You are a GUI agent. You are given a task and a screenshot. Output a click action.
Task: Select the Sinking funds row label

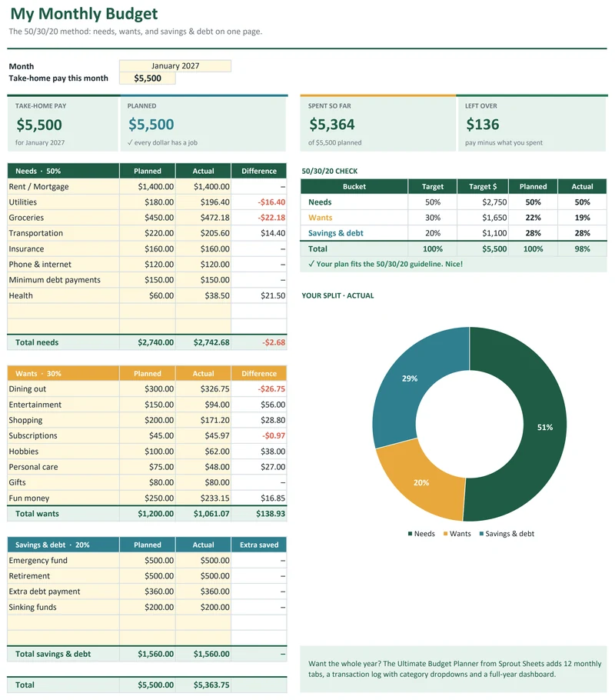coord(63,607)
